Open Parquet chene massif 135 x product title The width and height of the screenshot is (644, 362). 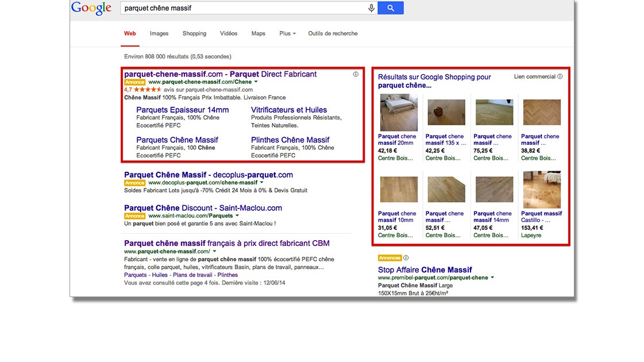coord(446,140)
